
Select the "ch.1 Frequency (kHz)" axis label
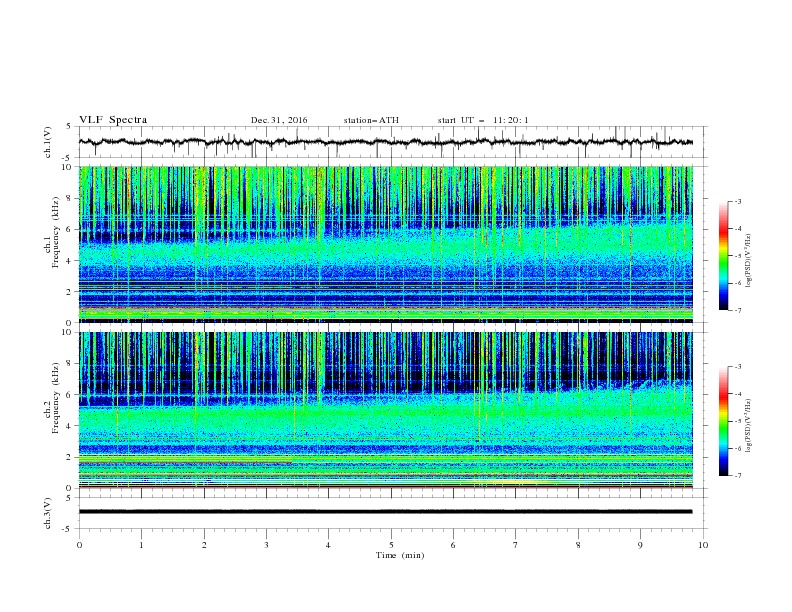51,234
